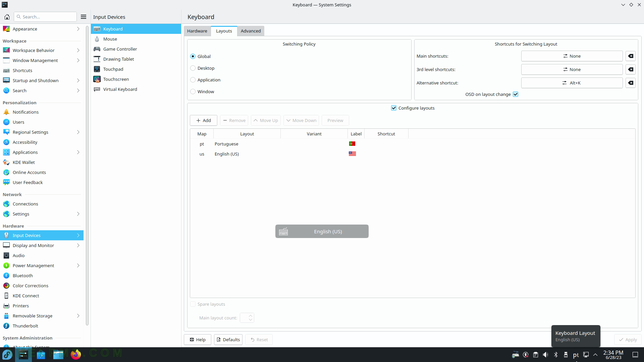
Task: Open Bluetooth settings in sidebar
Action: coord(42,276)
